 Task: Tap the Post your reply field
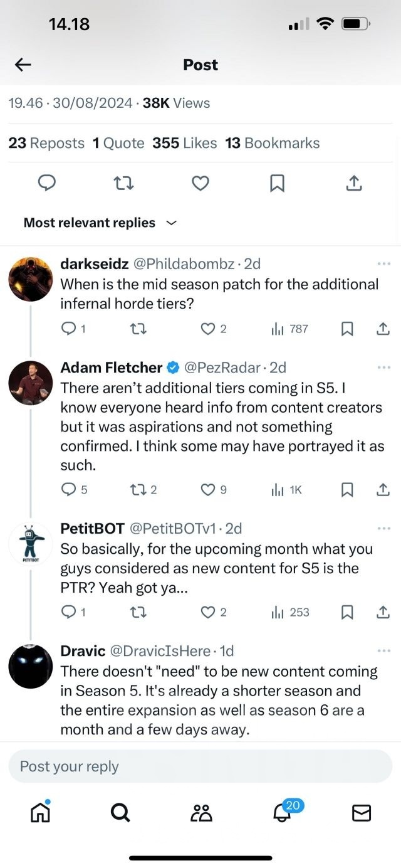click(x=200, y=766)
